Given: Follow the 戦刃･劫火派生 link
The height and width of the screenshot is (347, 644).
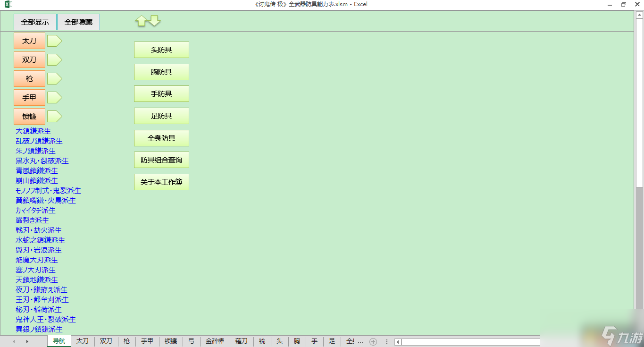Looking at the screenshot, I should click(39, 230).
